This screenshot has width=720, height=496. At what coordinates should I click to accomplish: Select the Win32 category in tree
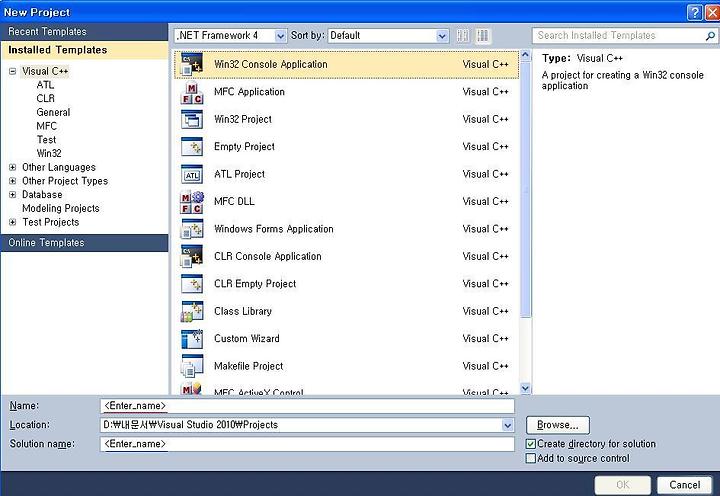coord(49,153)
